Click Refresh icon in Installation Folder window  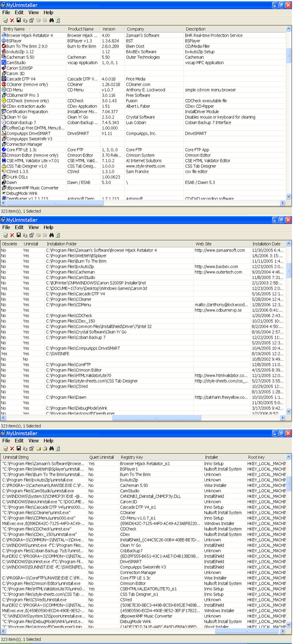click(58, 235)
